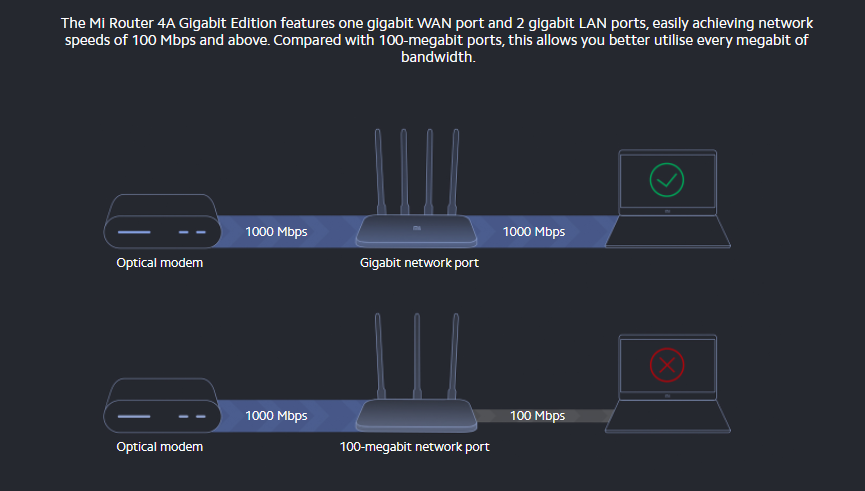
Task: Click the red X icon on the laptop
Action: (666, 365)
